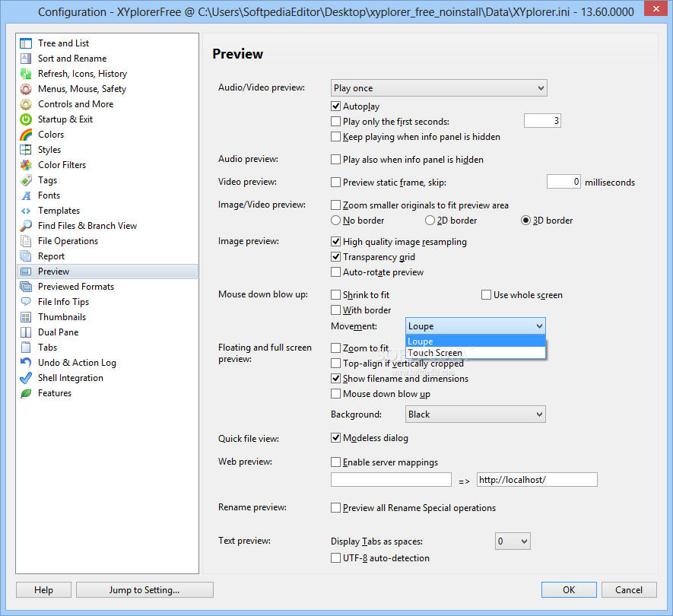
Task: Select the 2D border radio button
Action: coord(430,221)
